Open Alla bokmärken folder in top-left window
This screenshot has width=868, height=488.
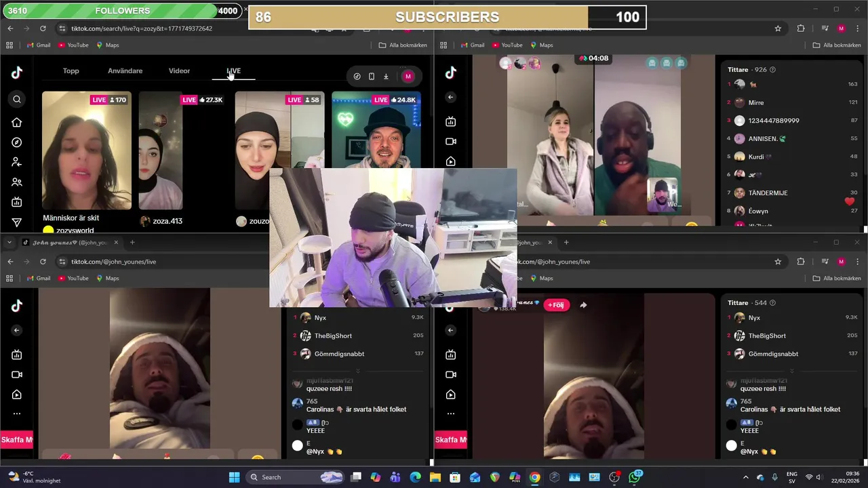tap(403, 45)
